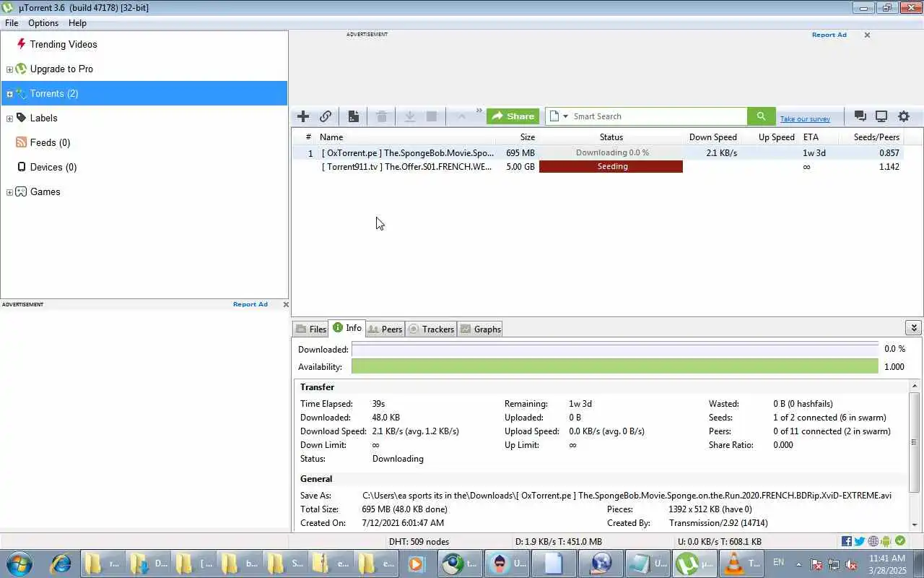Open the Help menu
The image size is (924, 578).
pyautogui.click(x=77, y=23)
